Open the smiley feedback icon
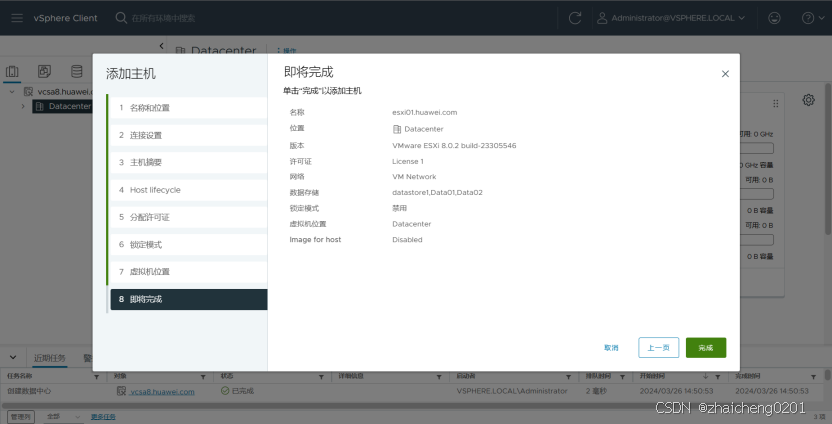Viewport: 832px width, 424px height. [x=774, y=18]
